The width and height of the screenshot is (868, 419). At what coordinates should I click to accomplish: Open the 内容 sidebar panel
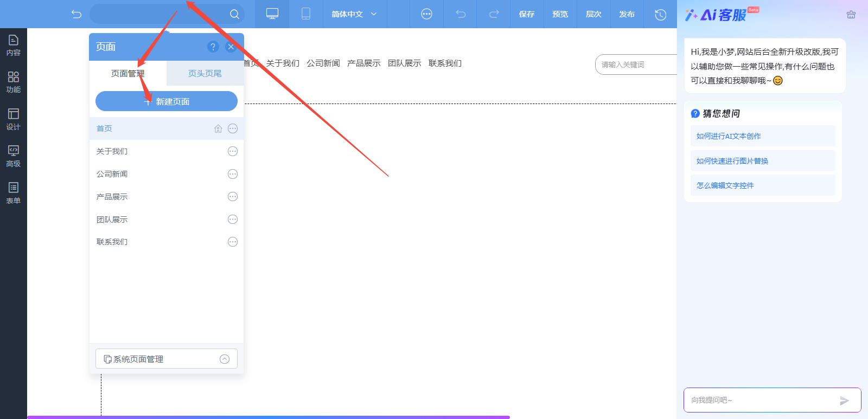[14, 46]
